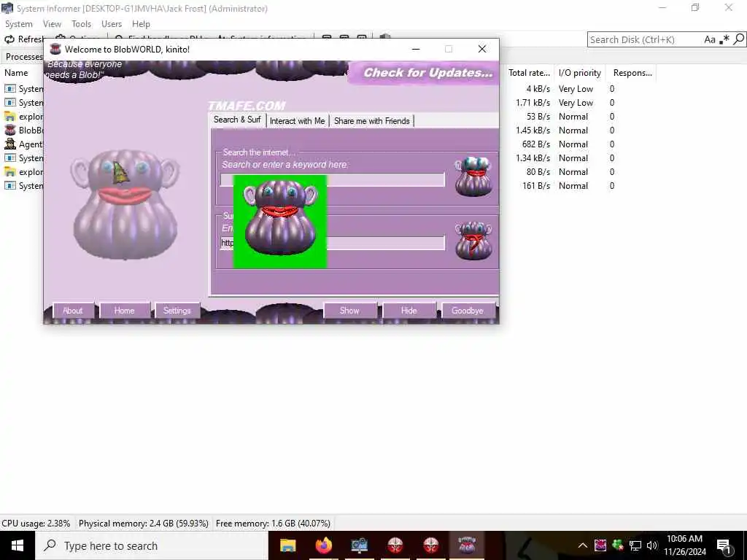Select the '1.71 kB/s' rate cell

[533, 102]
